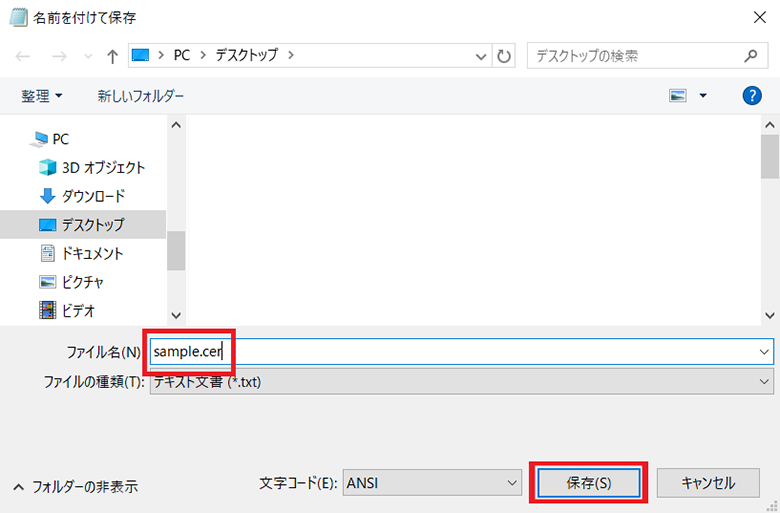Click 新しいフォルダー in toolbar

[140, 96]
